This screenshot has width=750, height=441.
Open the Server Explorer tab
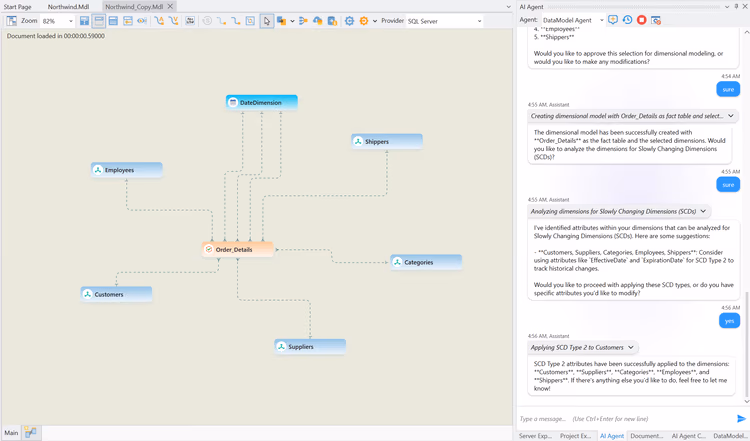(x=535, y=436)
